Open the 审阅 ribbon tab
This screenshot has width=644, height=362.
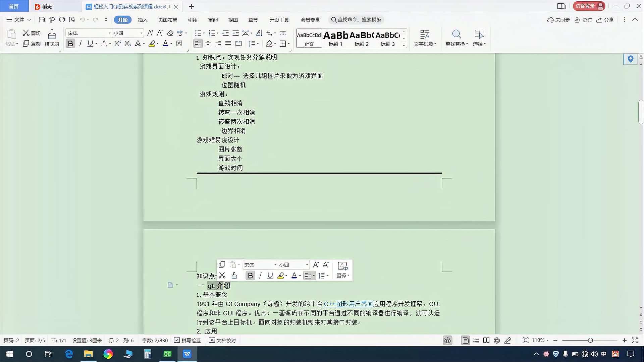[213, 20]
